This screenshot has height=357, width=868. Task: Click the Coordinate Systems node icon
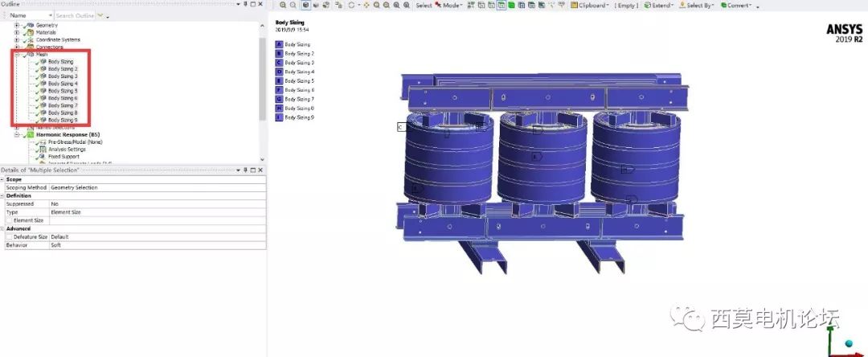[30, 39]
